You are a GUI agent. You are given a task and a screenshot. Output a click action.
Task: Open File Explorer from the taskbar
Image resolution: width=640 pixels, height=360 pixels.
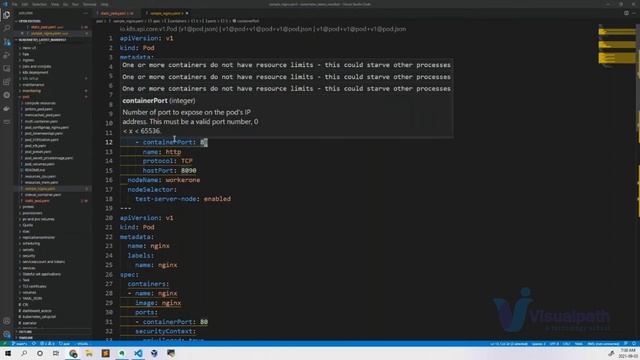pos(89,353)
